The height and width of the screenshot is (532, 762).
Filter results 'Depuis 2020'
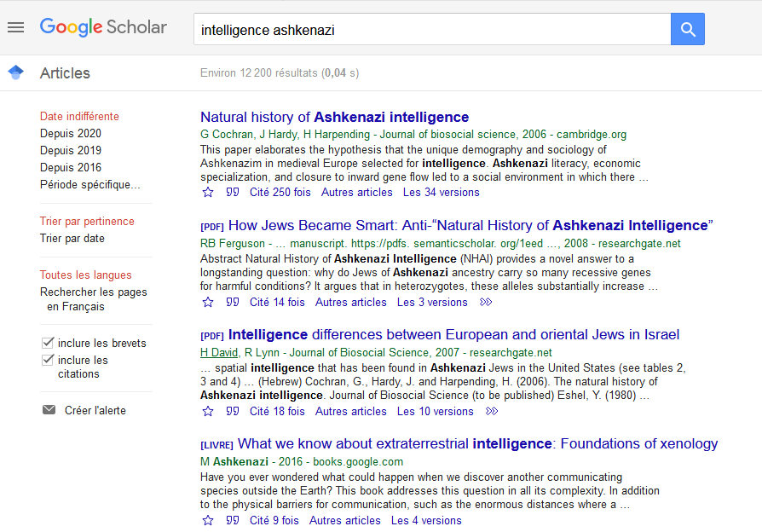click(x=71, y=133)
